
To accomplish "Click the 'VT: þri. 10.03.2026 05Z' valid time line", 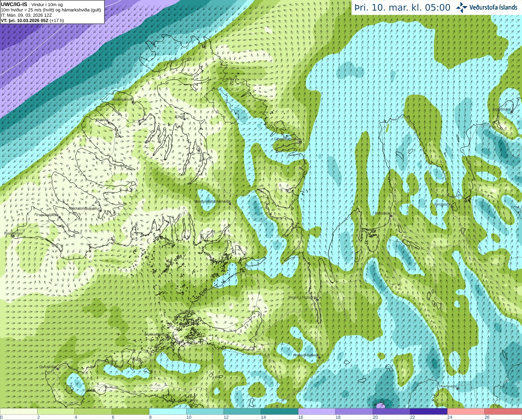I will 24,20.
